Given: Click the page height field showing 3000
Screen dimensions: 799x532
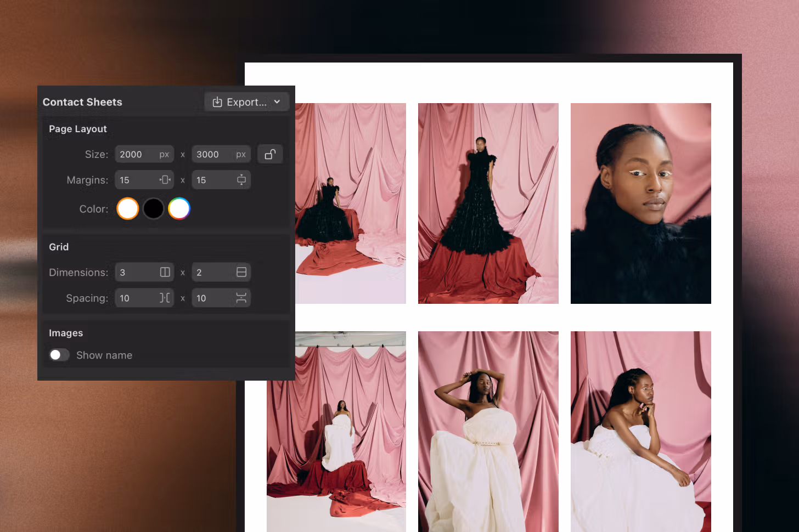Looking at the screenshot, I should 212,155.
